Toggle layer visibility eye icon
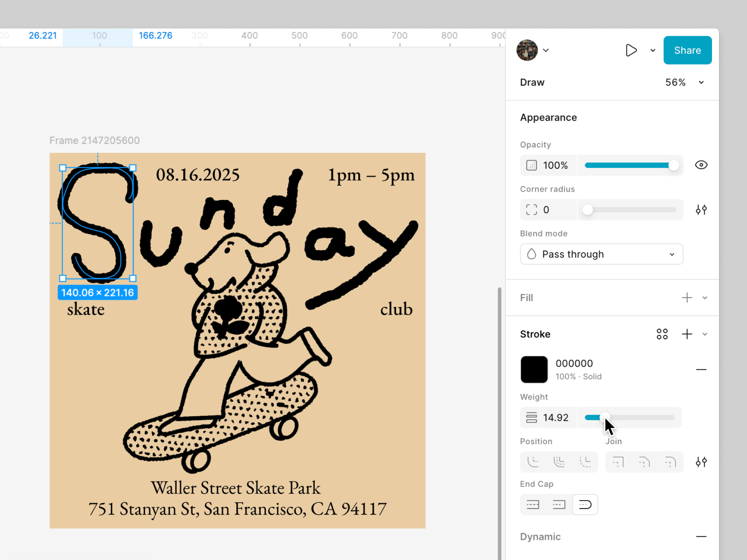 [701, 165]
